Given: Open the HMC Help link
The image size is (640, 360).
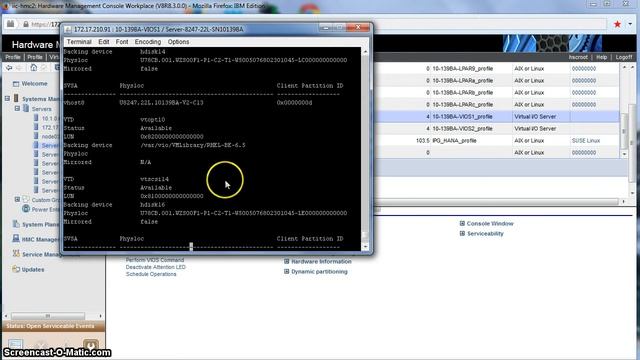Looking at the screenshot, I should 602,57.
